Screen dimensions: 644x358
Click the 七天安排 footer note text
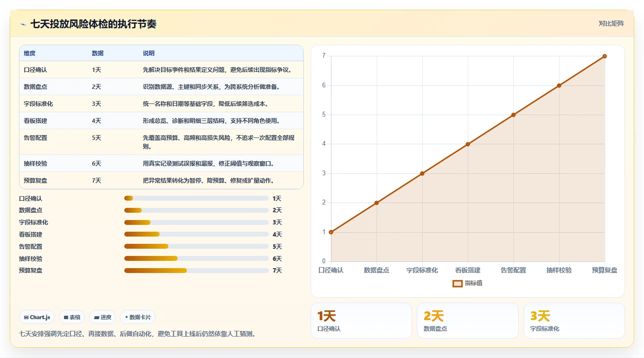tap(137, 334)
